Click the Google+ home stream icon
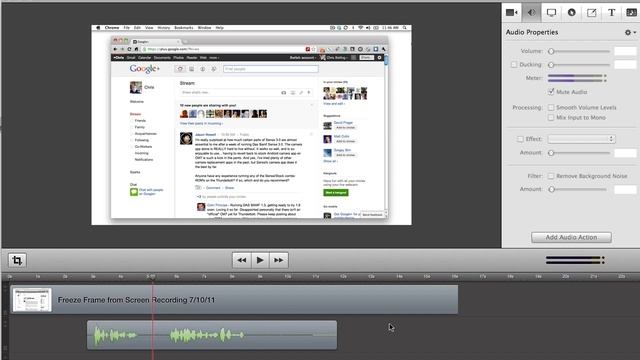640x360 pixels. coord(180,69)
